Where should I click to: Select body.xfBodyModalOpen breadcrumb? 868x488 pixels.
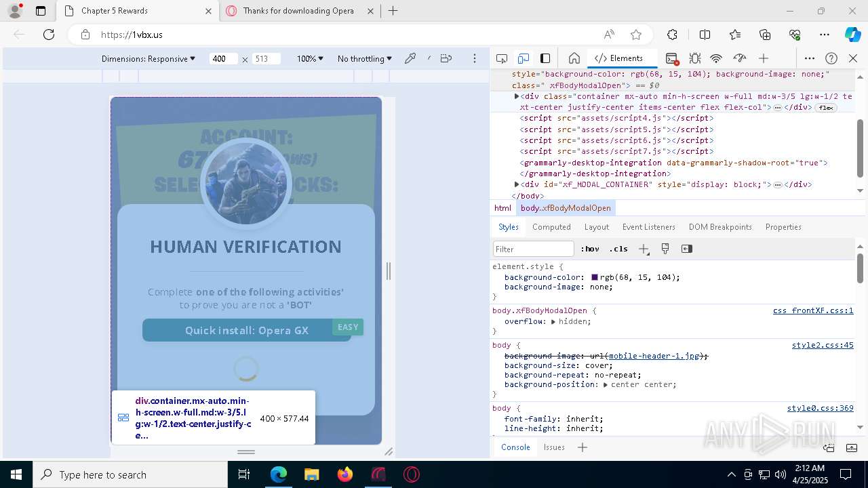point(566,208)
